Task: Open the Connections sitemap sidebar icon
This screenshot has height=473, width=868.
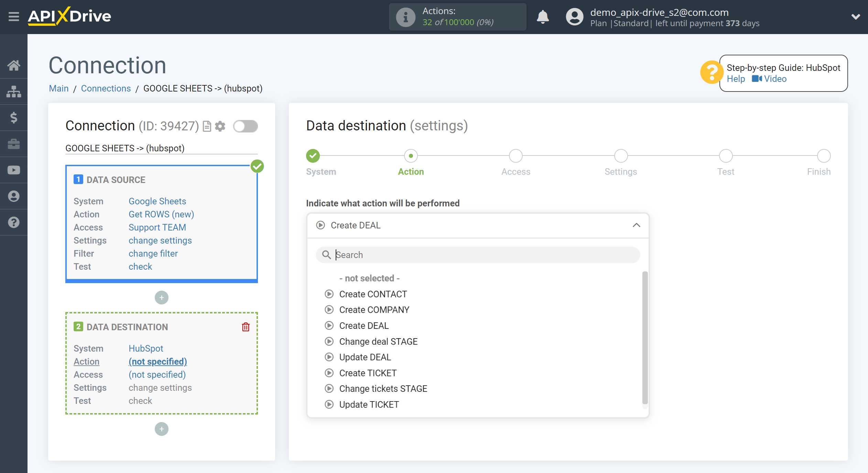Action: tap(14, 92)
